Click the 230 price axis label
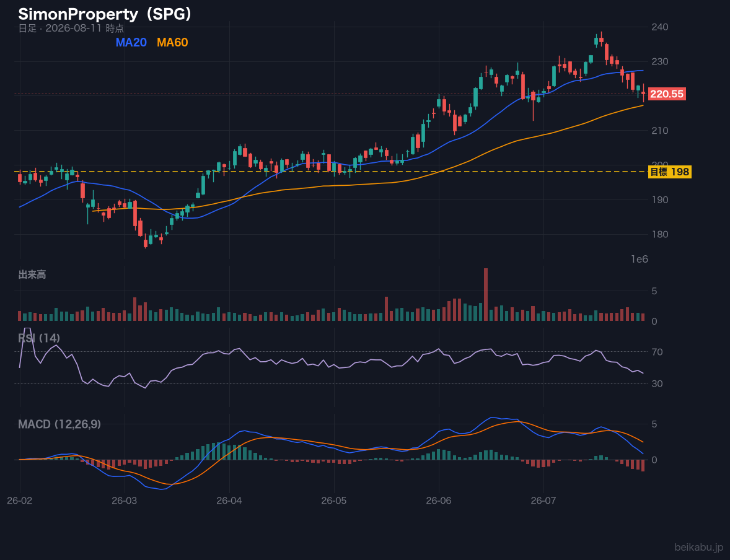Screen dimensions: 730x560 pos(660,61)
